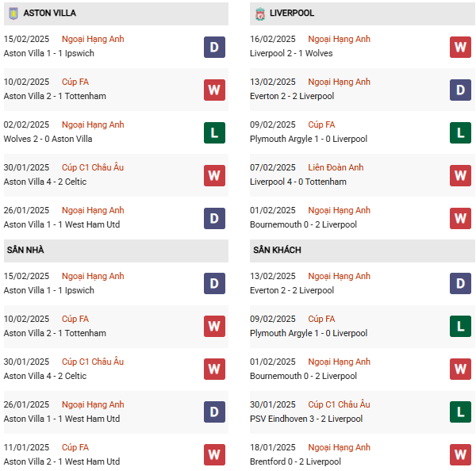The width and height of the screenshot is (476, 471).
Task: Click the 18/01/2025 match date
Action: 272,447
